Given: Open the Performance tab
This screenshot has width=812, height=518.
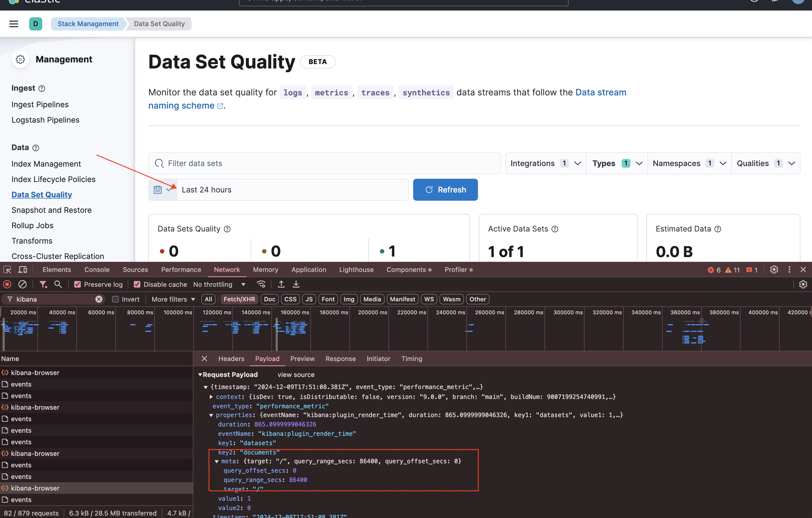Looking at the screenshot, I should pyautogui.click(x=181, y=270).
